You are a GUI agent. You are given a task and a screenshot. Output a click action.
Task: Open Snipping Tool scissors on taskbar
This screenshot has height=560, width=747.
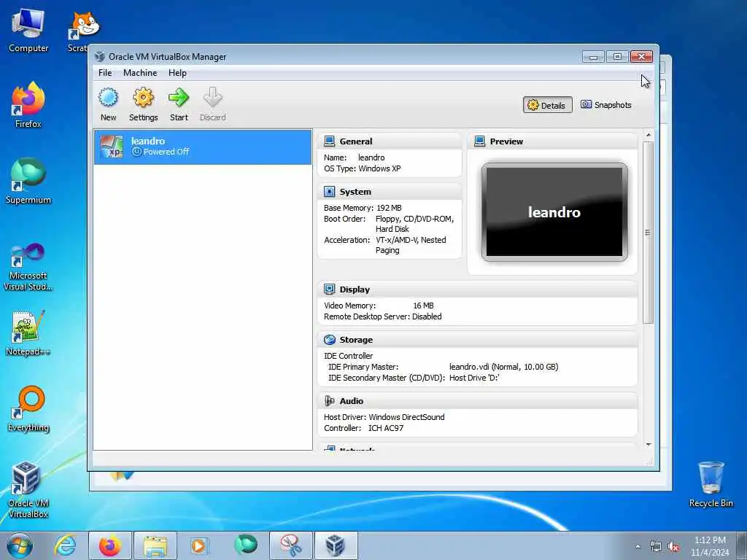click(290, 545)
